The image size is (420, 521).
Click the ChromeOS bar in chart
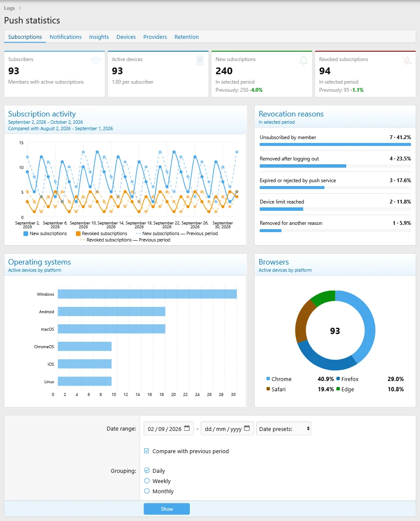tap(84, 346)
